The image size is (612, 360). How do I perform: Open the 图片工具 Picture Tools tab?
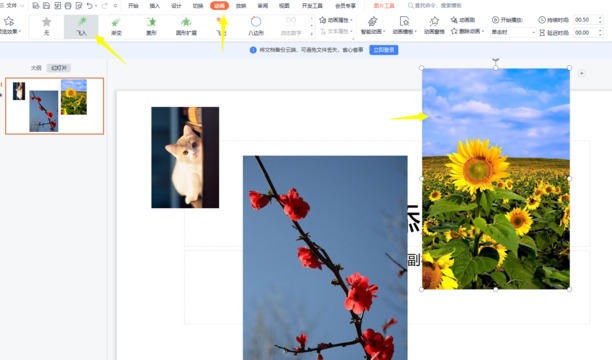pyautogui.click(x=384, y=5)
